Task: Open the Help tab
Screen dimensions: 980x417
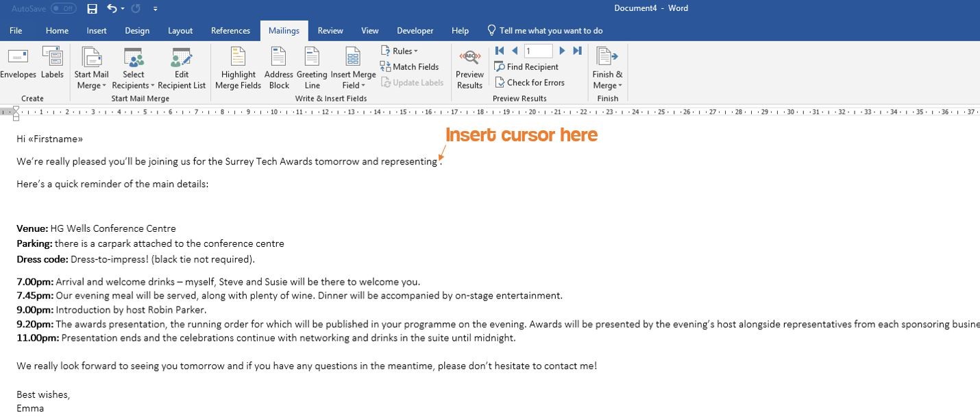Action: coord(461,30)
